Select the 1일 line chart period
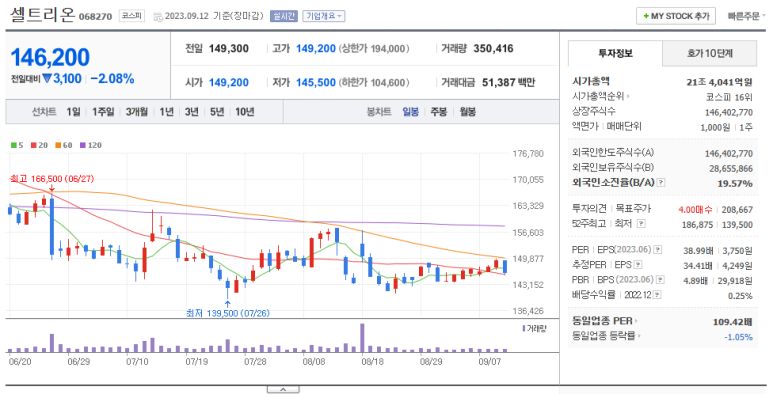773x394 pixels. [x=73, y=112]
